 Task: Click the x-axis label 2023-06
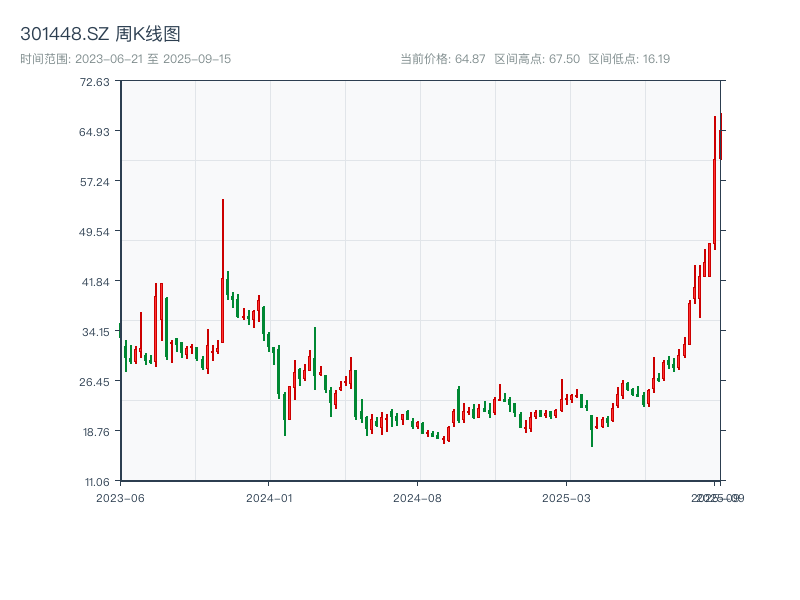(120, 498)
